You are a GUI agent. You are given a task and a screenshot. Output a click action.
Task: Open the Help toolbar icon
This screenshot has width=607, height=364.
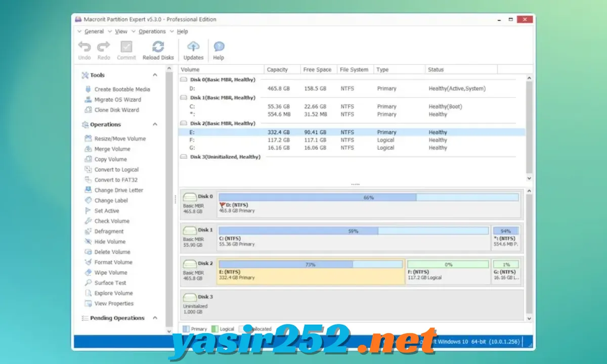click(219, 47)
